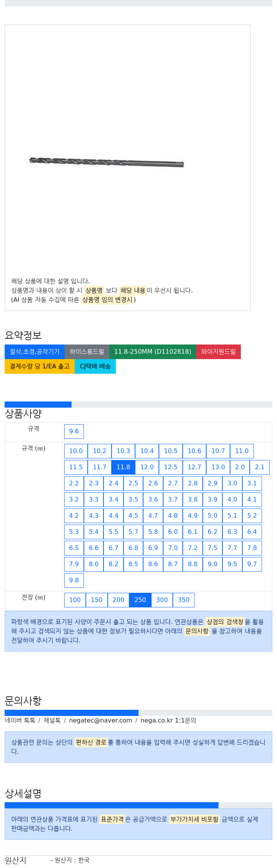
Task: Click the drill bit product image
Action: point(107,162)
